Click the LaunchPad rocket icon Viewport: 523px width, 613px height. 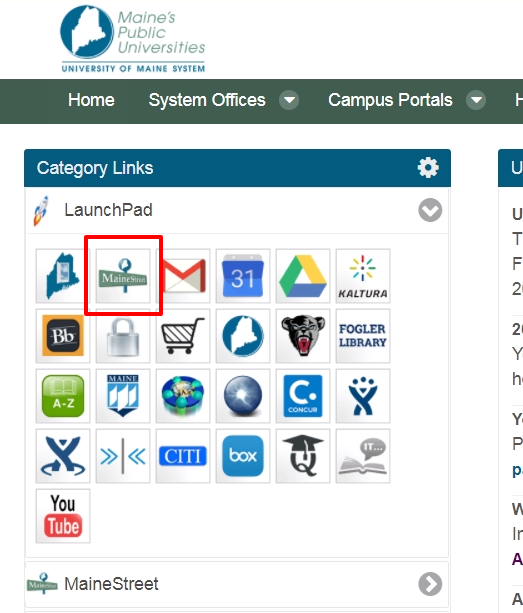tap(41, 211)
